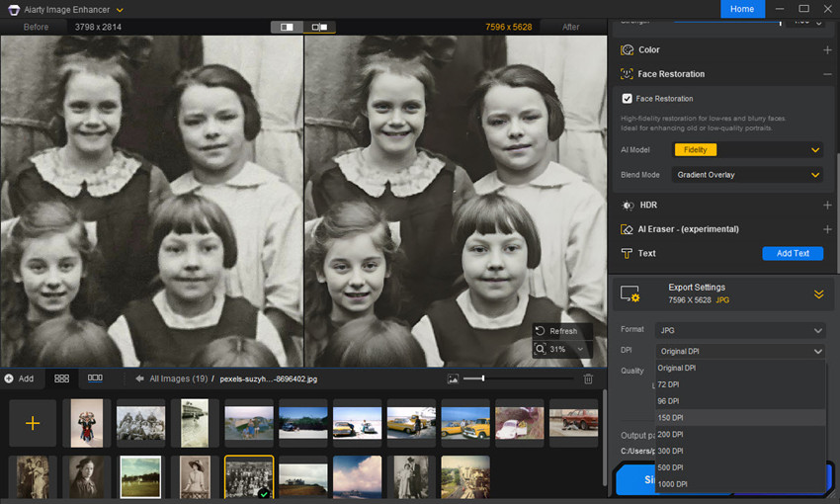This screenshot has width=840, height=504.
Task: Switch to the single-pane preview icon
Action: pos(287,27)
